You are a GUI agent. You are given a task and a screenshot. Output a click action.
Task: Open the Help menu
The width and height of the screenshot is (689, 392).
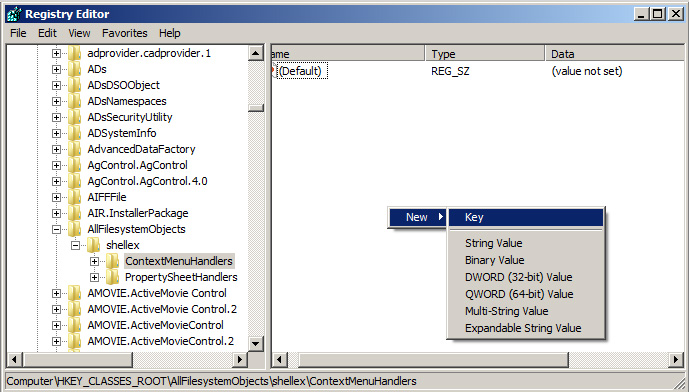click(x=170, y=33)
